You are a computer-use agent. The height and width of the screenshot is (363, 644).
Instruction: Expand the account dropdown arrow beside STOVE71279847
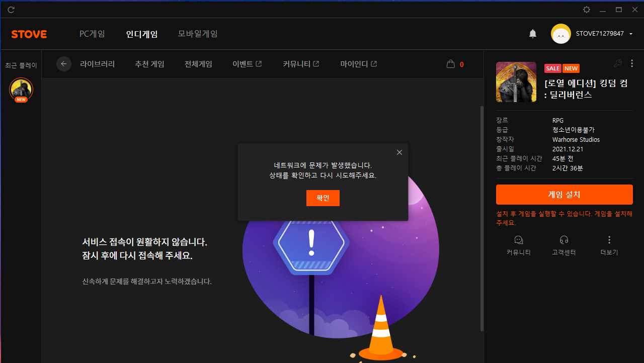click(631, 34)
